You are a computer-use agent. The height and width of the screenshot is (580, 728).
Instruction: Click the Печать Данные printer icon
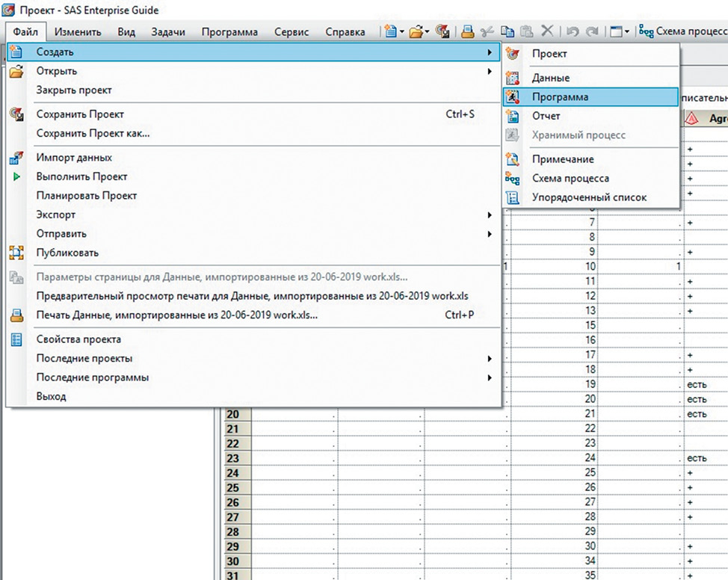click(16, 315)
